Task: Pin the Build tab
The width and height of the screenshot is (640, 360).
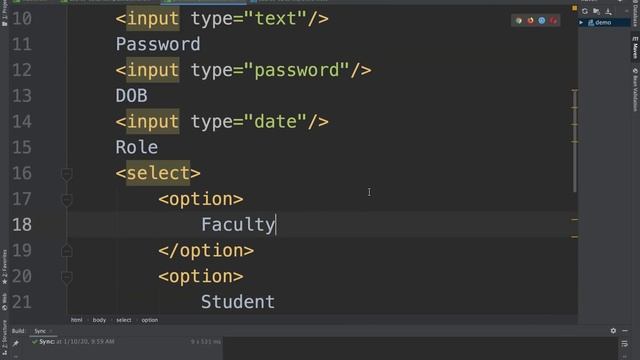Action: click(16, 344)
